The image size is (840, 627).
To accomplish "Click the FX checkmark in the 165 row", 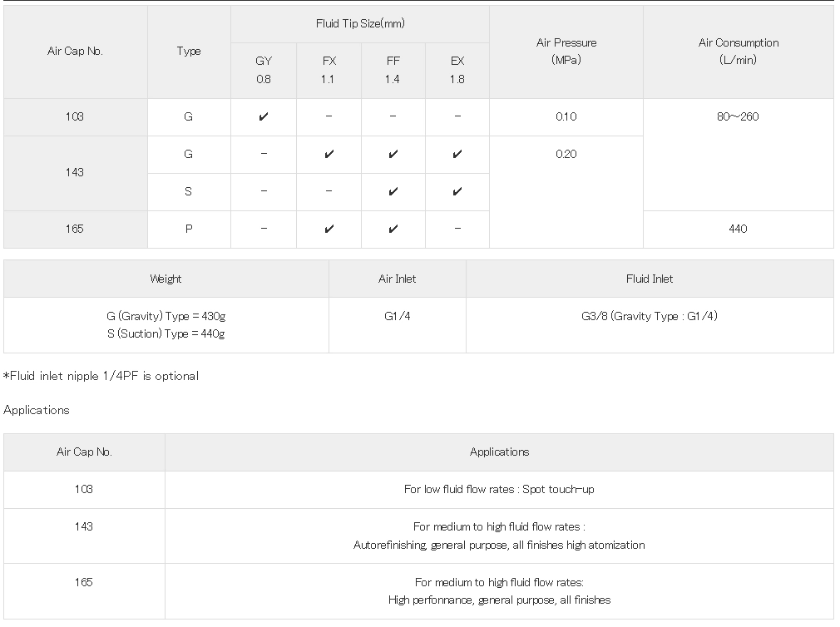I will [x=329, y=230].
